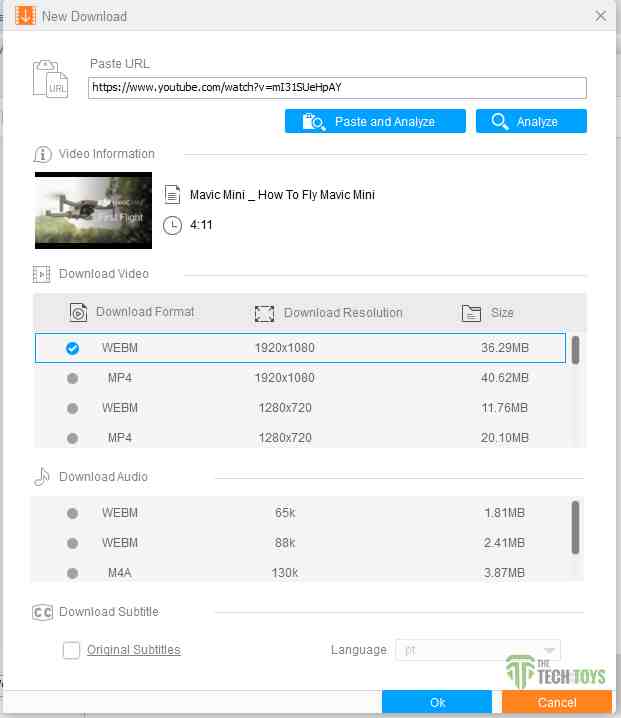The image size is (621, 718).
Task: Click the Size column folder icon
Action: [x=471, y=313]
